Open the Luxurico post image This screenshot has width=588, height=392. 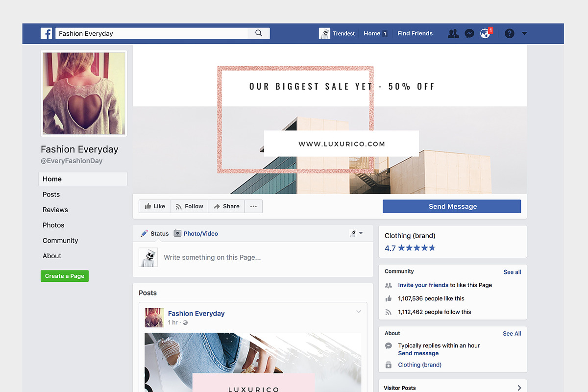point(253,363)
